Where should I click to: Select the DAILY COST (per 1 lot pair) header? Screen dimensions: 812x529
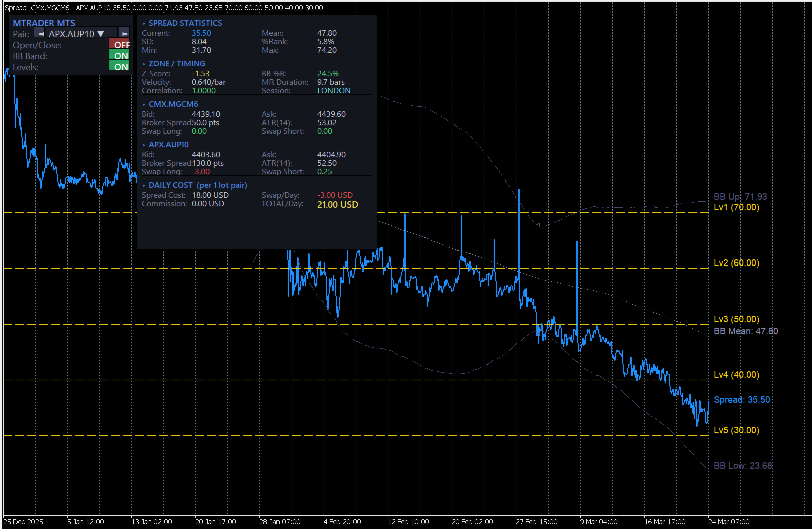198,185
